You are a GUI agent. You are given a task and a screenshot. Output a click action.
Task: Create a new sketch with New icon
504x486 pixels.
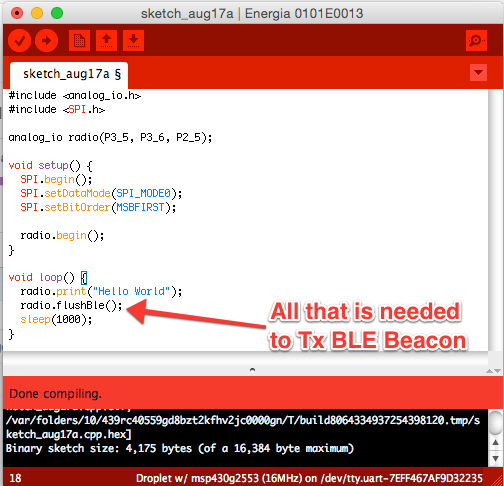pyautogui.click(x=79, y=41)
